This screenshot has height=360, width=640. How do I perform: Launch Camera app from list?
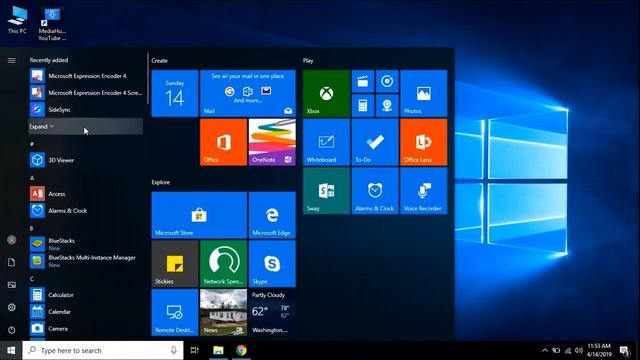[x=86, y=328]
